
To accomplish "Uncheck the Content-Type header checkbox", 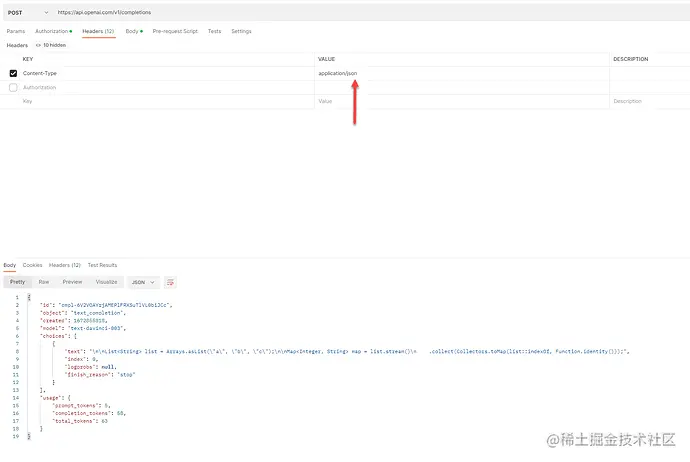I will coord(13,73).
